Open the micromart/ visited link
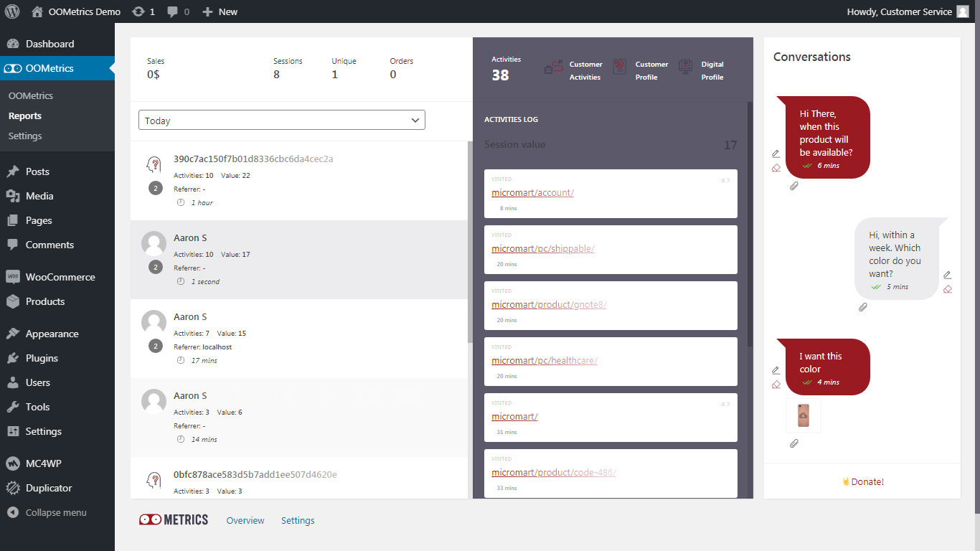Screen dimensions: 980x551 pyautogui.click(x=514, y=417)
